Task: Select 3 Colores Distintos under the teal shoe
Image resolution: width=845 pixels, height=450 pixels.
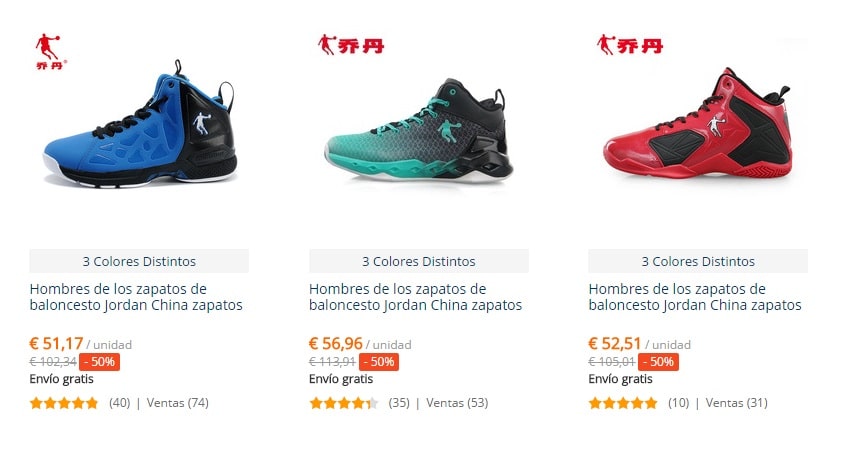Action: pos(419,261)
